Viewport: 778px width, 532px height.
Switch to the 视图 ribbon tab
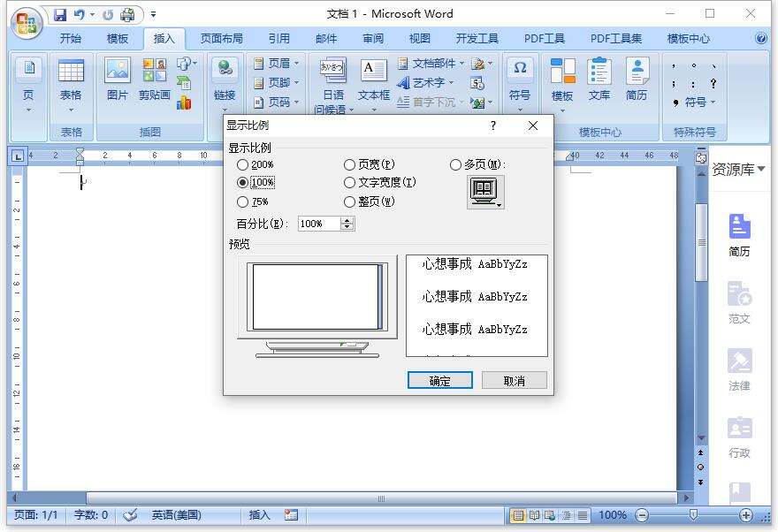[x=420, y=39]
